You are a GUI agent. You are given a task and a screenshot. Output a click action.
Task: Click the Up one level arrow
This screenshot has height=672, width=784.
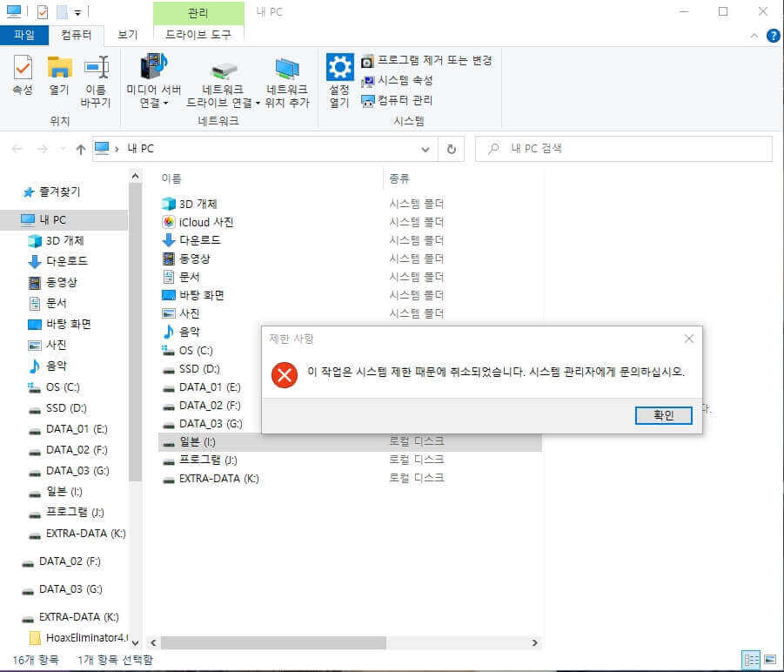tap(81, 149)
